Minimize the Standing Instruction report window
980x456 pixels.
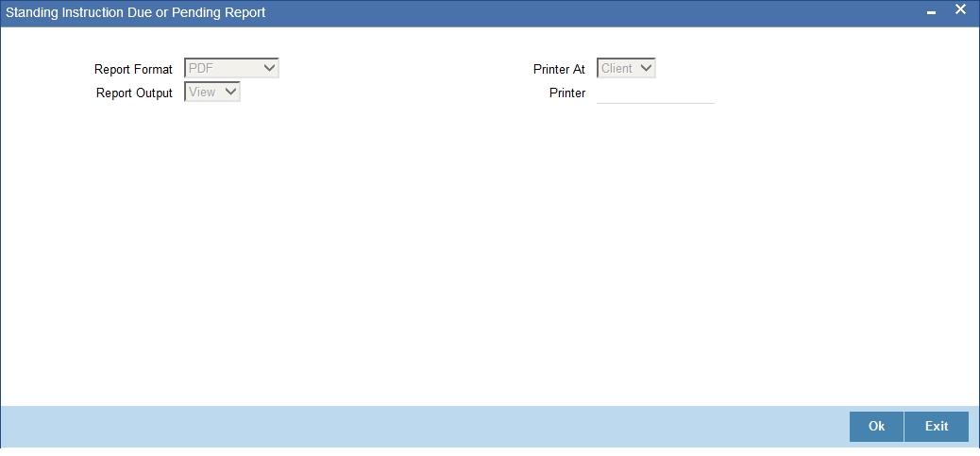click(x=931, y=12)
